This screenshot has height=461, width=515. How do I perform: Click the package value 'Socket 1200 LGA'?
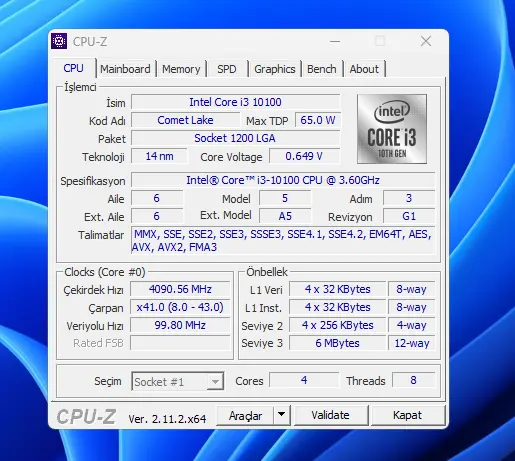click(x=235, y=138)
